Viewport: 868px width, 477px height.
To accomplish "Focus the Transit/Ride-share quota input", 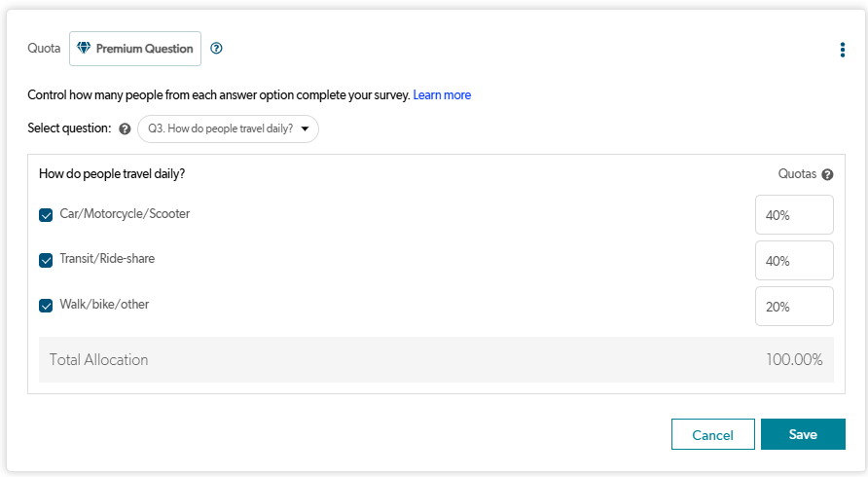I will tap(794, 261).
